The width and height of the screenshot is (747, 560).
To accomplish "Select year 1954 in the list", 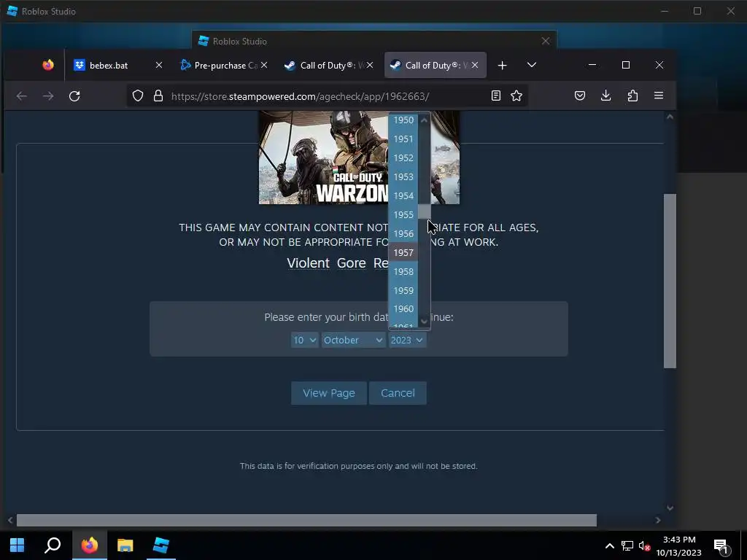I will (x=403, y=195).
